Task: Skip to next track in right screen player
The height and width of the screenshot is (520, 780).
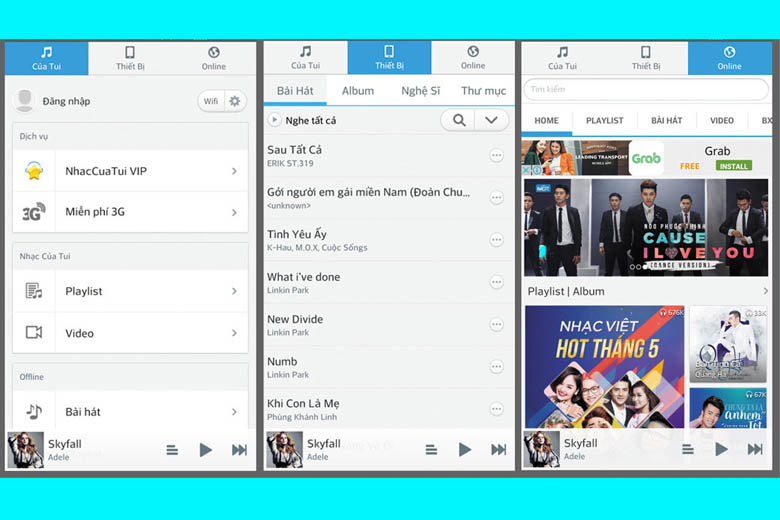Action: pyautogui.click(x=755, y=449)
